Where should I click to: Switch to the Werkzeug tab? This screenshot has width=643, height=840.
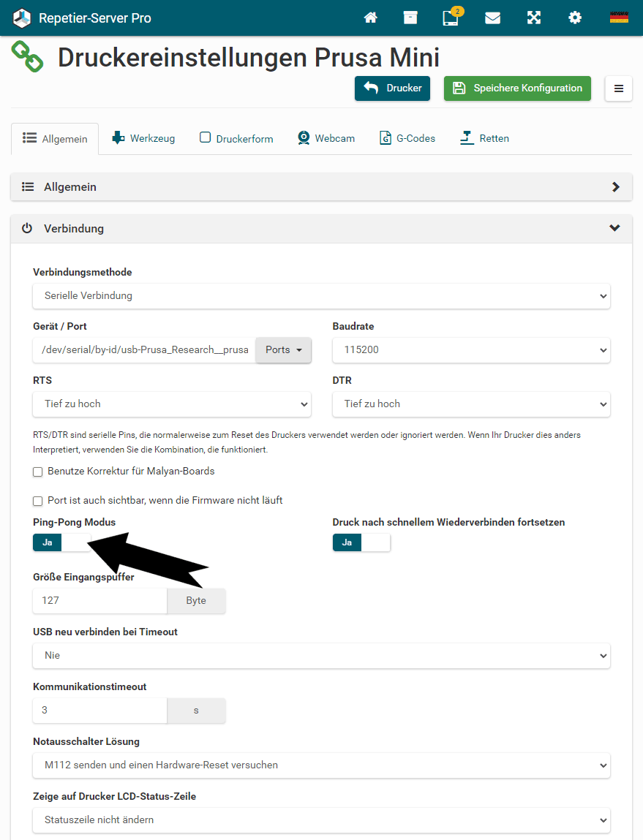point(143,138)
